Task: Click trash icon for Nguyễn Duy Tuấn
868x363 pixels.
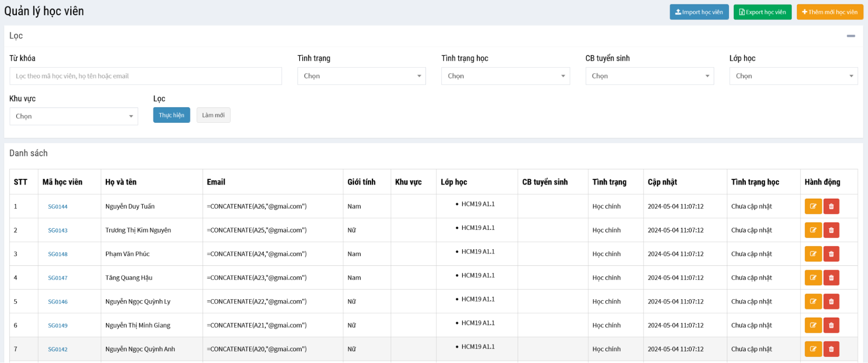Action: 831,206
